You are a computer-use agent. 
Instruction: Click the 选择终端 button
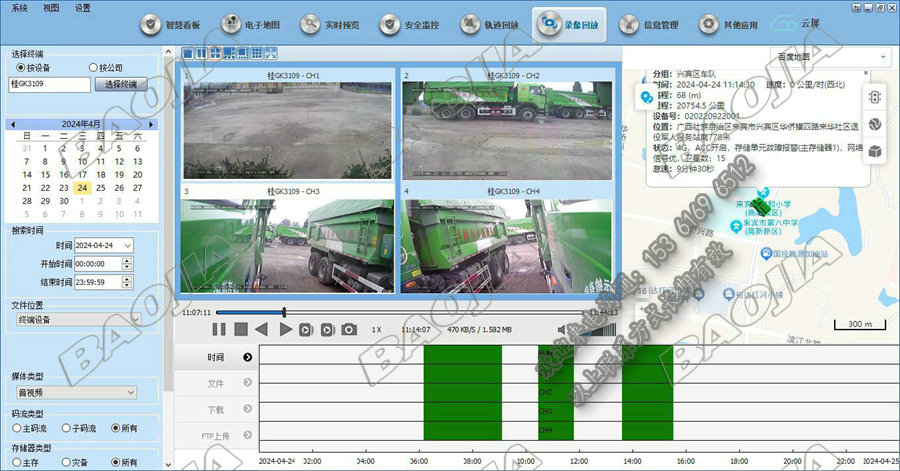point(121,84)
